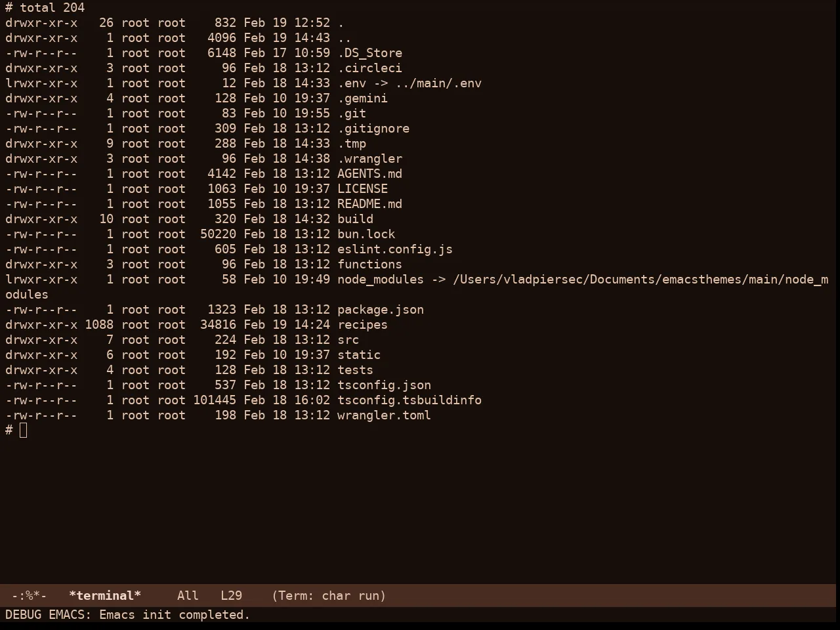Select the functions directory name

tap(369, 264)
